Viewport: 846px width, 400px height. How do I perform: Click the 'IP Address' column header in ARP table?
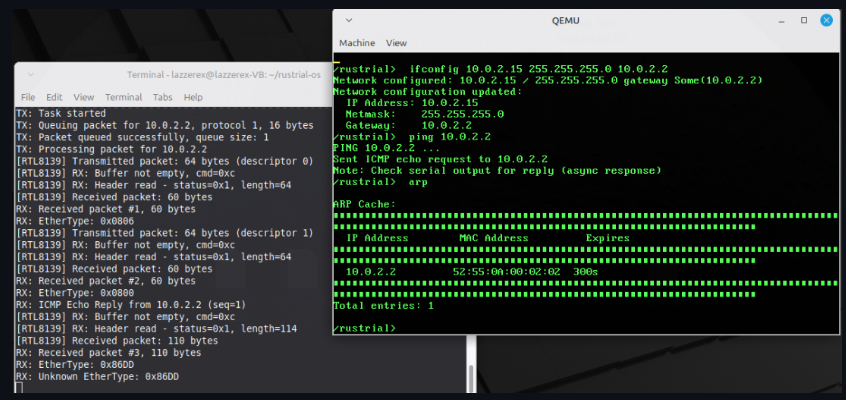377,238
